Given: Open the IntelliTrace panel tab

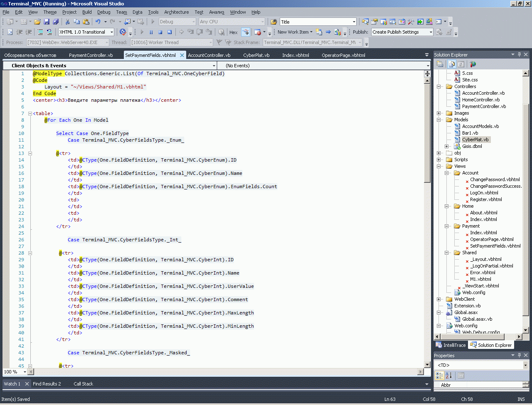Looking at the screenshot, I should pos(451,345).
